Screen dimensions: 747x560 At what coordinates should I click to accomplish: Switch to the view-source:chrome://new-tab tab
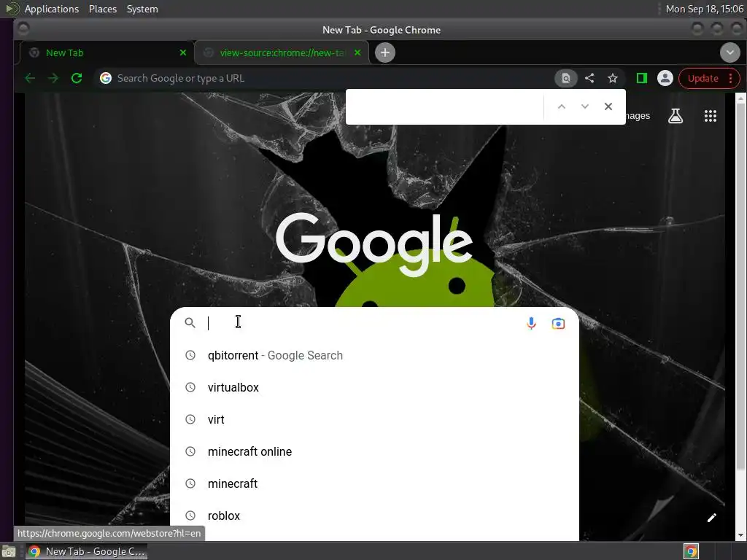pos(282,52)
